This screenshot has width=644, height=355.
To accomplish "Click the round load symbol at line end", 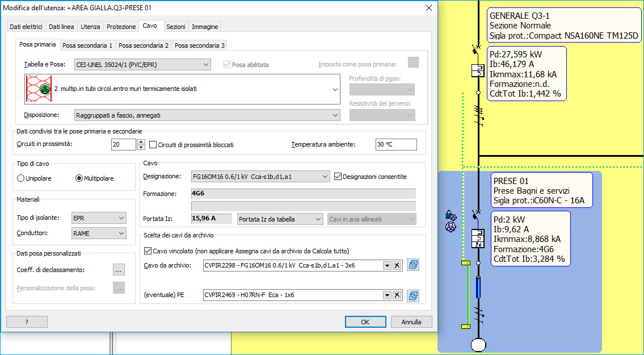I will point(478,345).
